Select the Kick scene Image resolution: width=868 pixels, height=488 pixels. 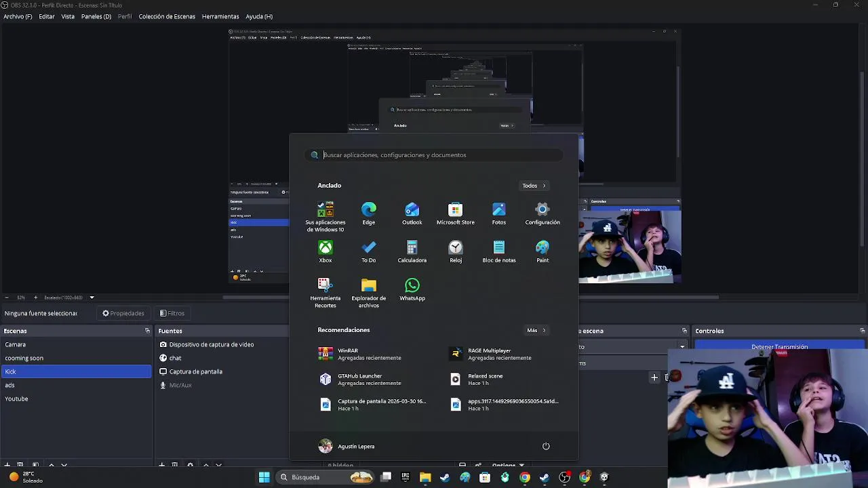coord(77,371)
